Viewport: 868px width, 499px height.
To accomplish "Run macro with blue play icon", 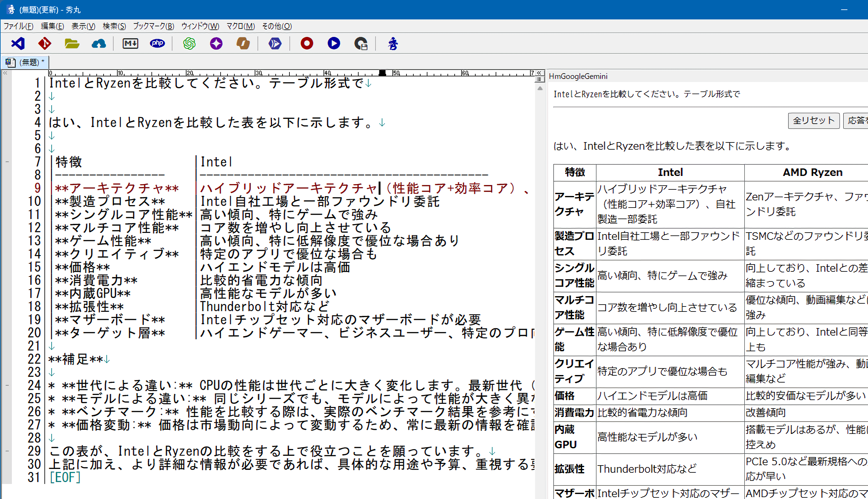I will point(334,44).
